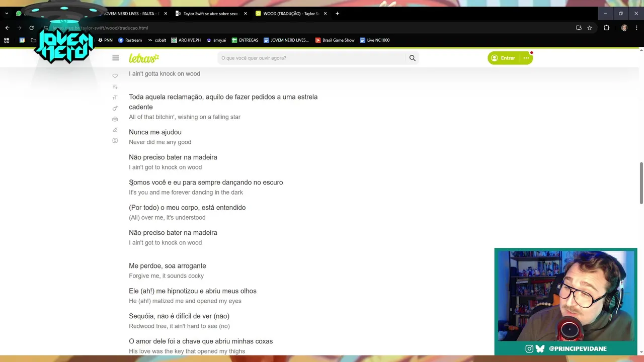Close the Taylor Swift se abre tab
Screen dimensions: 644x362
(246, 14)
